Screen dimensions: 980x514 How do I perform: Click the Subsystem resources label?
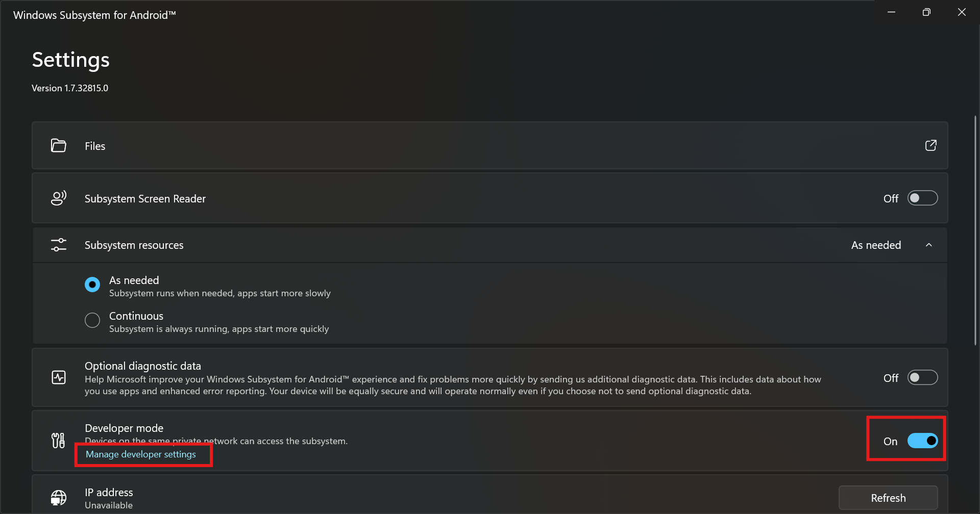pyautogui.click(x=134, y=245)
